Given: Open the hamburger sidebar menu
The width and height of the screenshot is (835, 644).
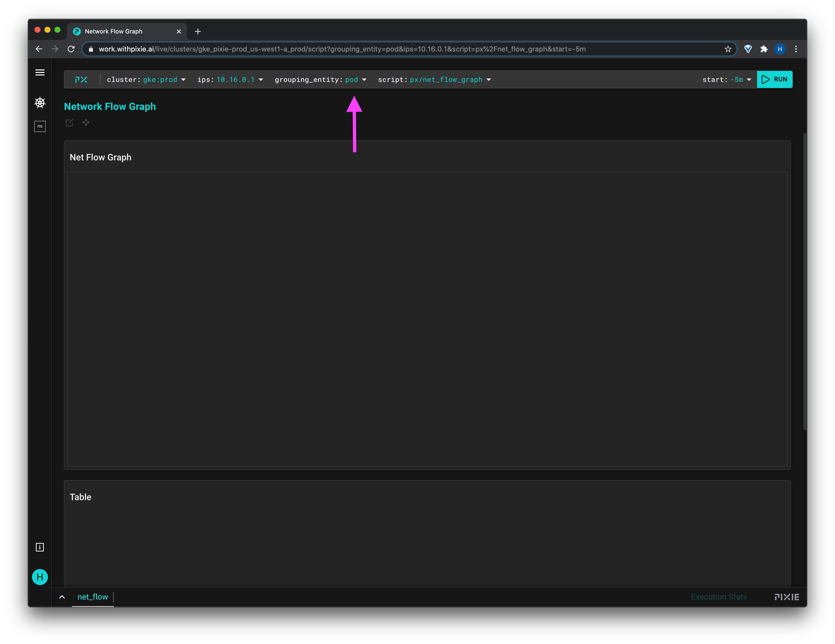Looking at the screenshot, I should (x=40, y=72).
